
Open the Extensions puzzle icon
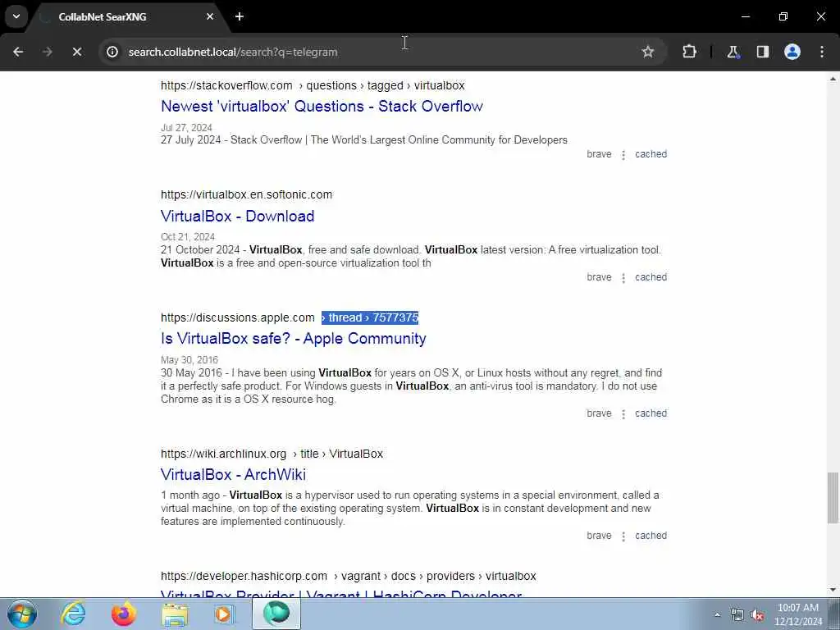(689, 52)
